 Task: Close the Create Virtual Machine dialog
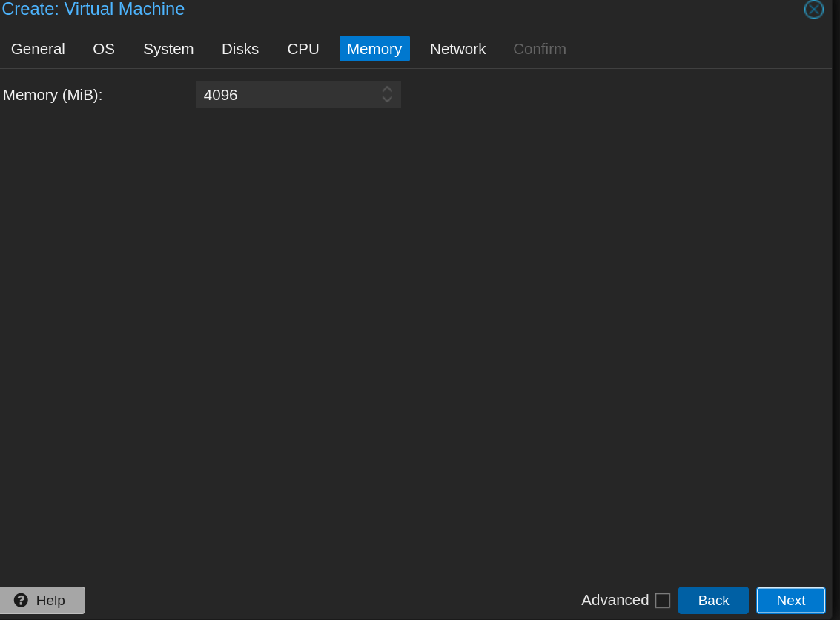click(813, 10)
